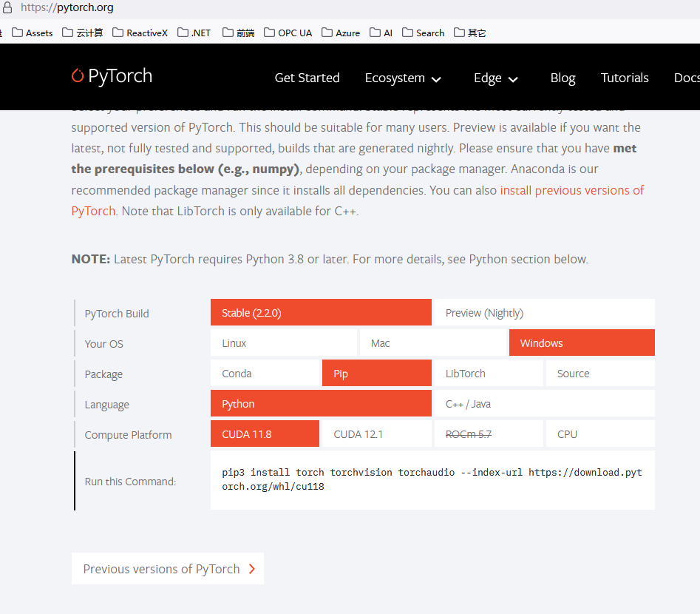Click the PyTorch flame logo icon
Screen dimensions: 700x614
click(x=78, y=75)
